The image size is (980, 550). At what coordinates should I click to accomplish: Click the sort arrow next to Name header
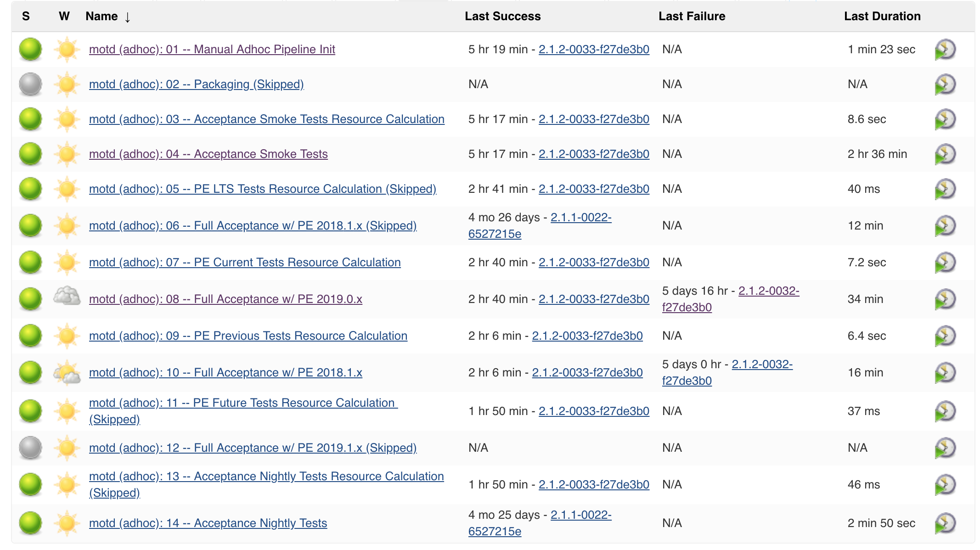coord(127,17)
